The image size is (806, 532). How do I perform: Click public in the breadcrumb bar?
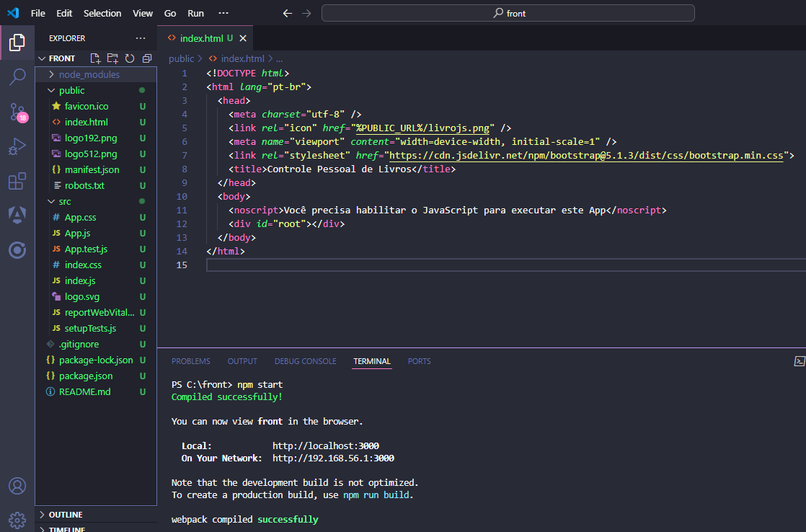click(x=180, y=58)
